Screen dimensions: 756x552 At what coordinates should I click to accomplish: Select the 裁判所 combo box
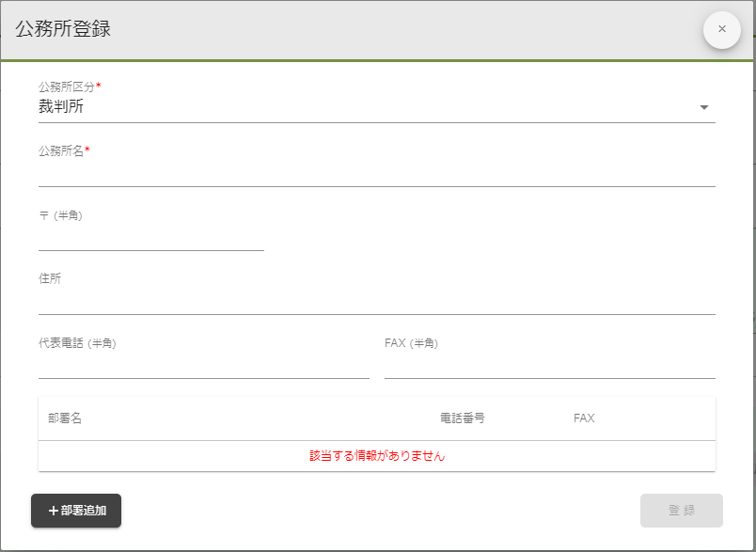pos(376,105)
